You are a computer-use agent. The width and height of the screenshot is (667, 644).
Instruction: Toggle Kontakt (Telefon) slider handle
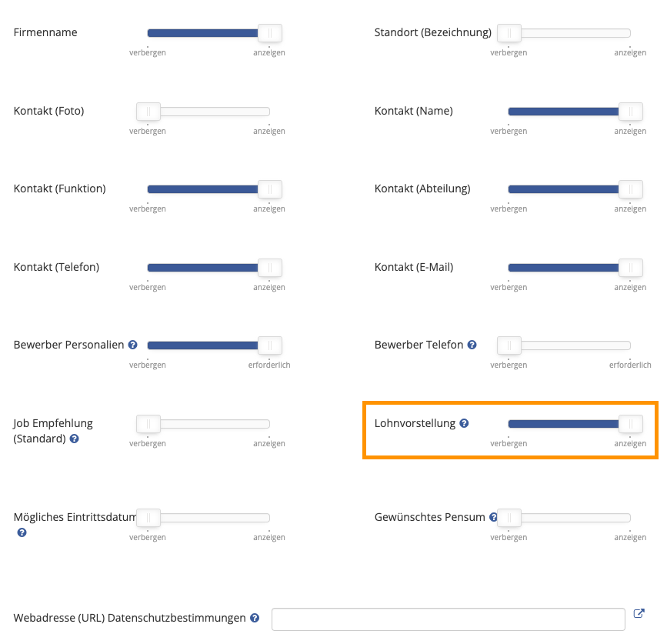270,268
